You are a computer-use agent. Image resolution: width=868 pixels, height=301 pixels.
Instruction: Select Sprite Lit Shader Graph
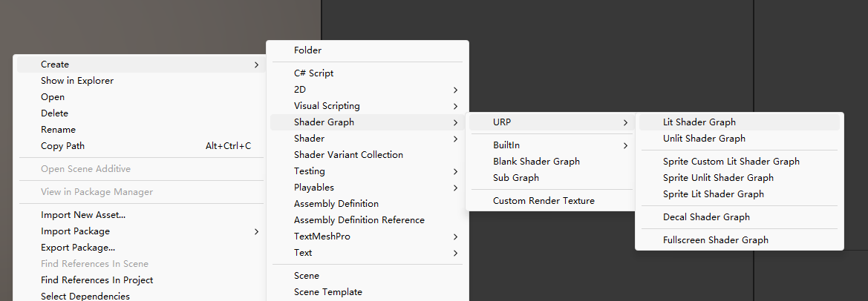[713, 194]
